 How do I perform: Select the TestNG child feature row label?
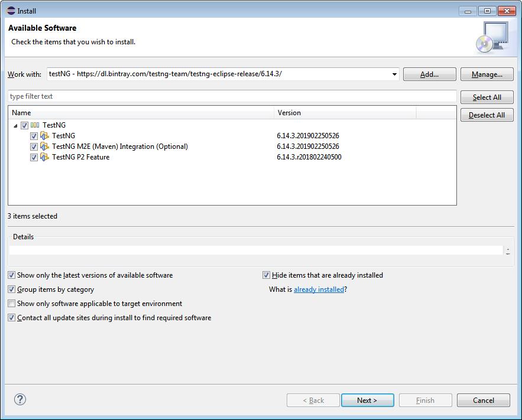click(64, 136)
